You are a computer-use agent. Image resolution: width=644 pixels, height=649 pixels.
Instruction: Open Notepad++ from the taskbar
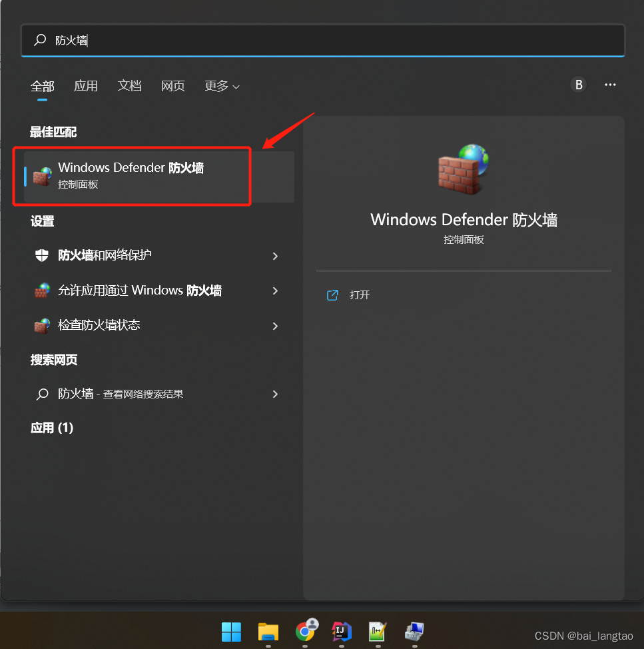[378, 632]
